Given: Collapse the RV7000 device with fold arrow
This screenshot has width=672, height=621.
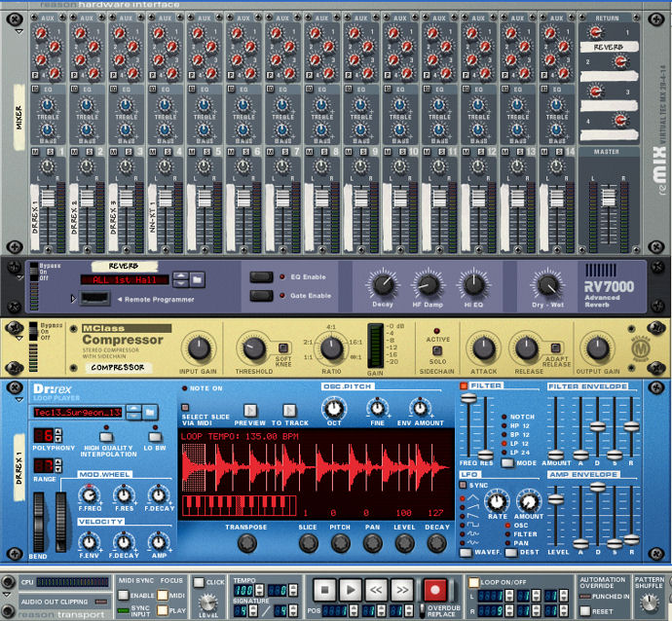Looking at the screenshot, I should click(x=19, y=278).
